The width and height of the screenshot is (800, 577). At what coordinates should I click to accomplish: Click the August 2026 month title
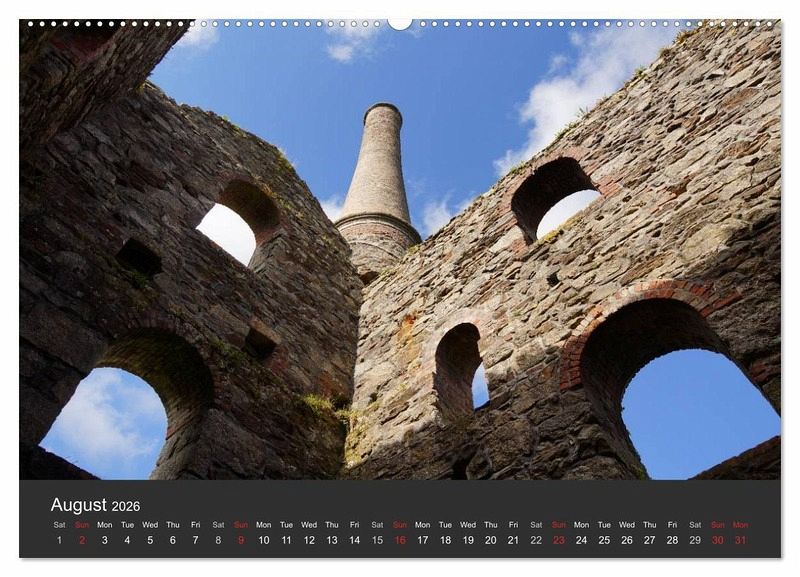coord(95,505)
